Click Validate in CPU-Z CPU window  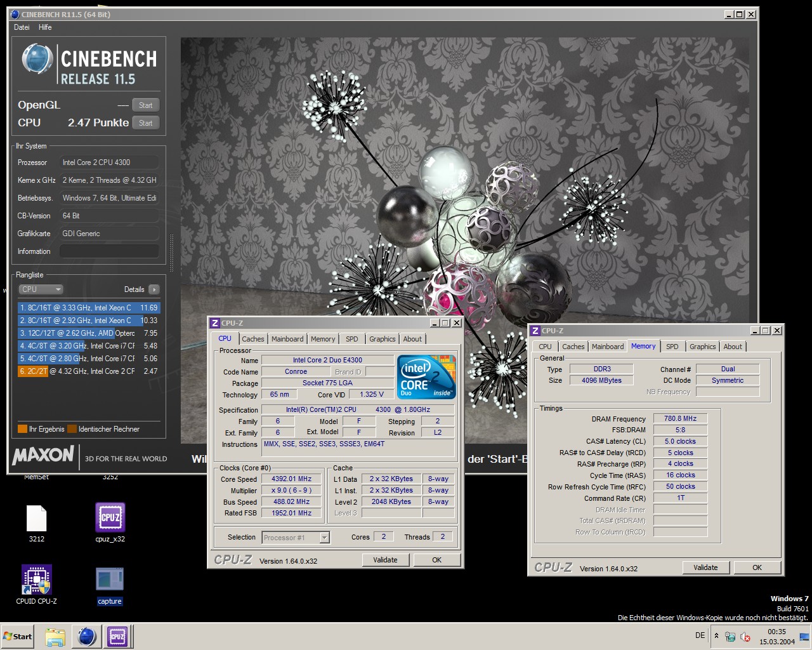coord(385,560)
